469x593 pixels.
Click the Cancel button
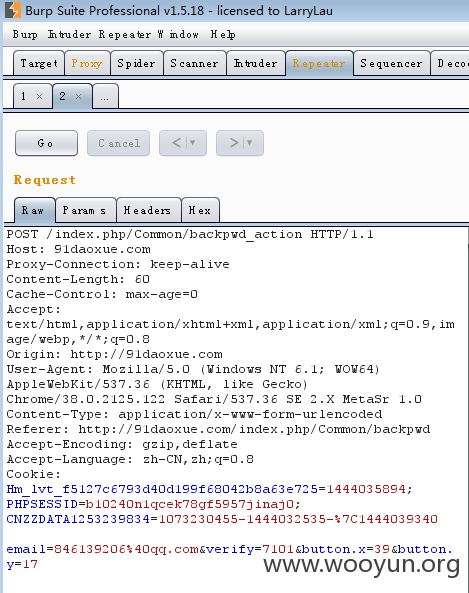point(118,143)
